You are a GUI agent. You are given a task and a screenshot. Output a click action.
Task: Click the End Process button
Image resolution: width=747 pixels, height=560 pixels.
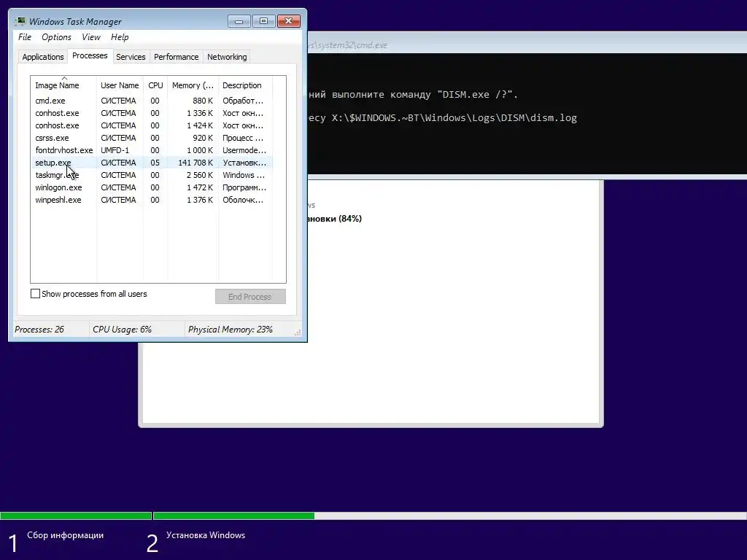(x=250, y=297)
